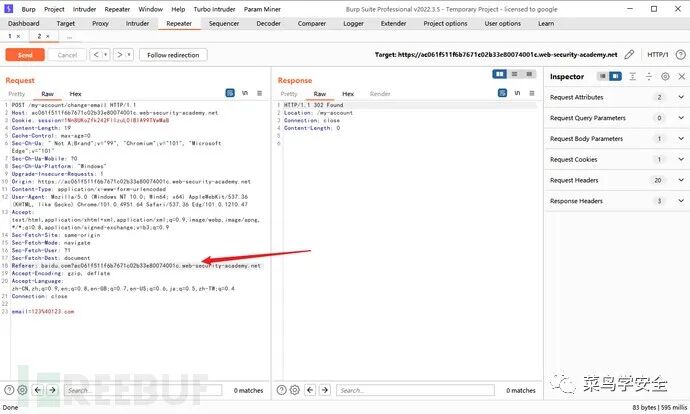Click Follow redirection button
Viewport: 690px width, 414px height.
(173, 55)
